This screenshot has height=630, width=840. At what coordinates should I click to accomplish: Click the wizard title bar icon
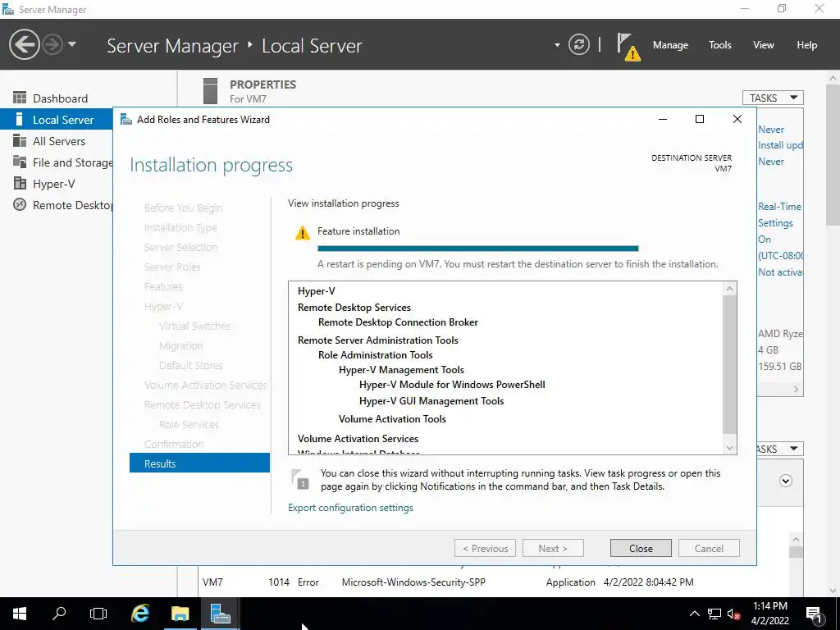126,119
